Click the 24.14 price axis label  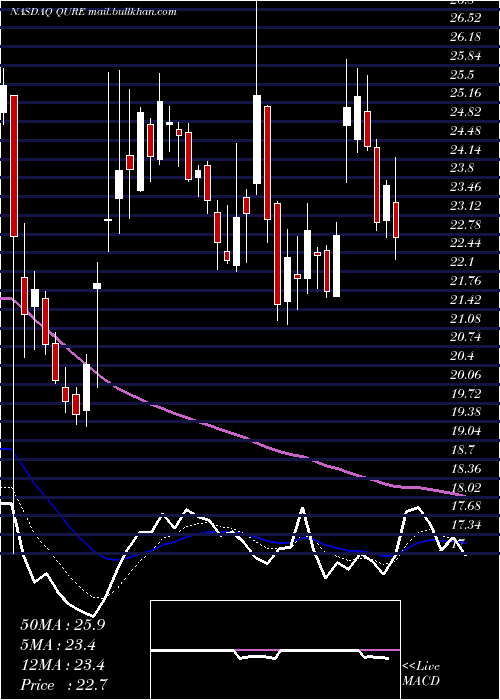465,149
